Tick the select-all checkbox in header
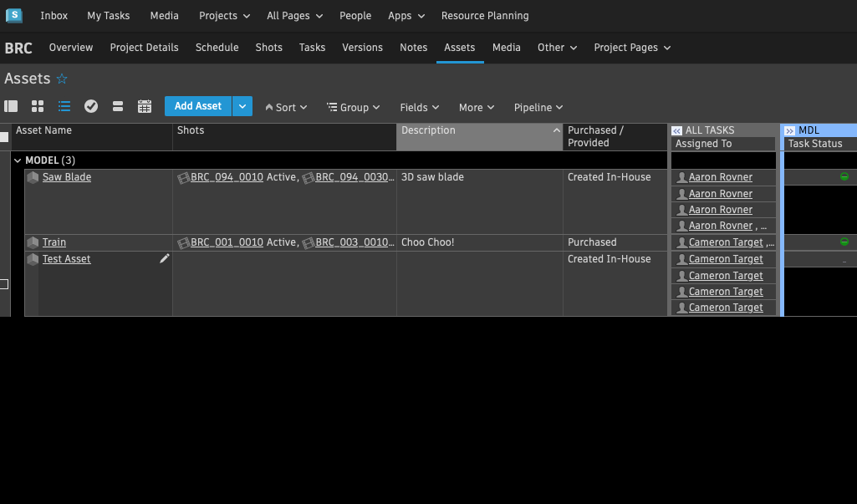The image size is (857, 504). (4, 137)
